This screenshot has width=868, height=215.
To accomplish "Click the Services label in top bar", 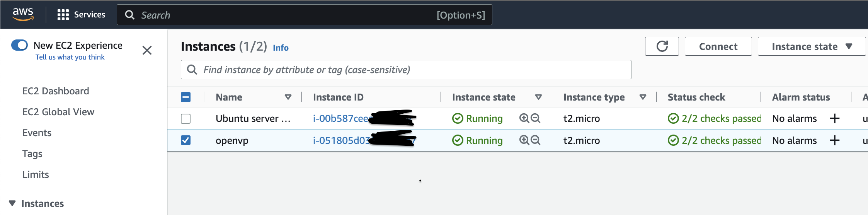I will (x=90, y=15).
